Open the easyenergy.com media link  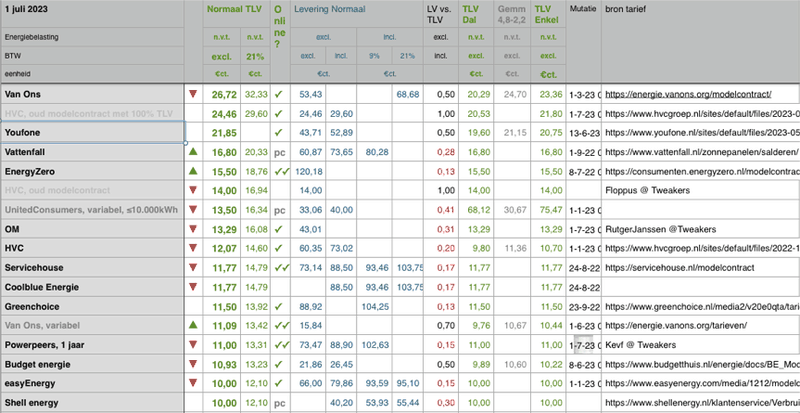pos(702,383)
